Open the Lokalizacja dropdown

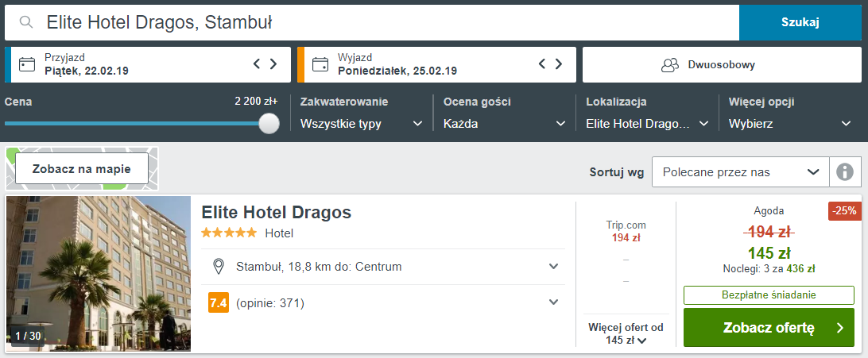[648, 124]
